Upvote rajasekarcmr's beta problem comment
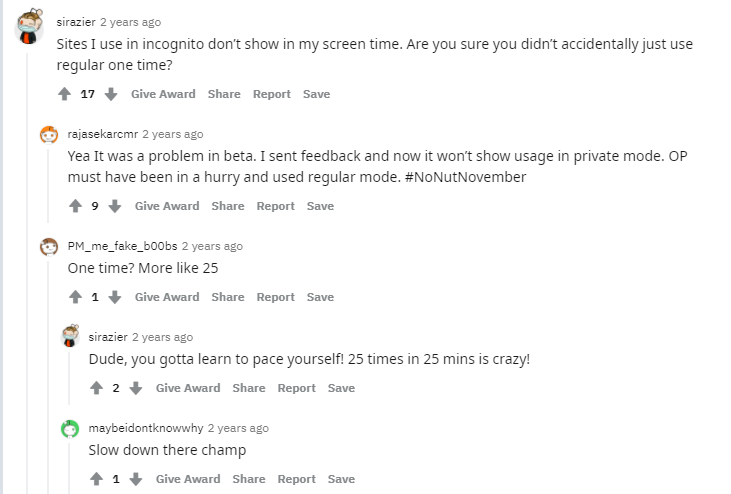This screenshot has width=731, height=494. click(75, 206)
